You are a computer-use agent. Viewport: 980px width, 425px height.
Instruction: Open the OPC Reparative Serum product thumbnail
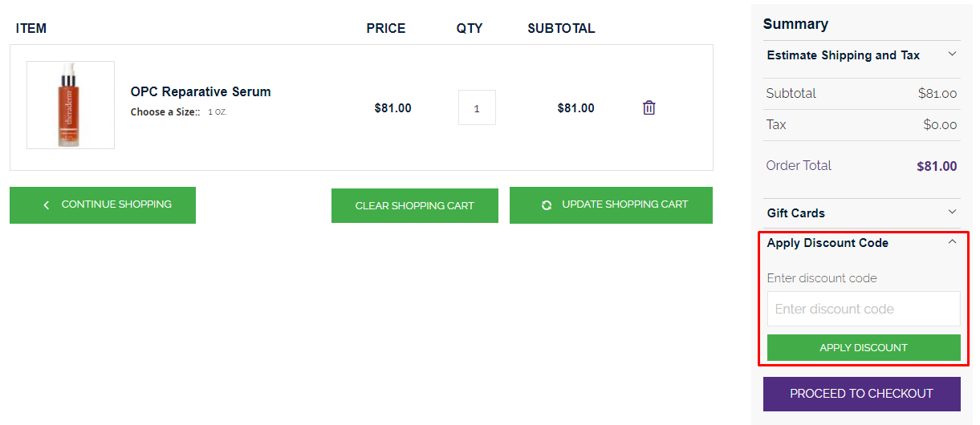(x=71, y=105)
